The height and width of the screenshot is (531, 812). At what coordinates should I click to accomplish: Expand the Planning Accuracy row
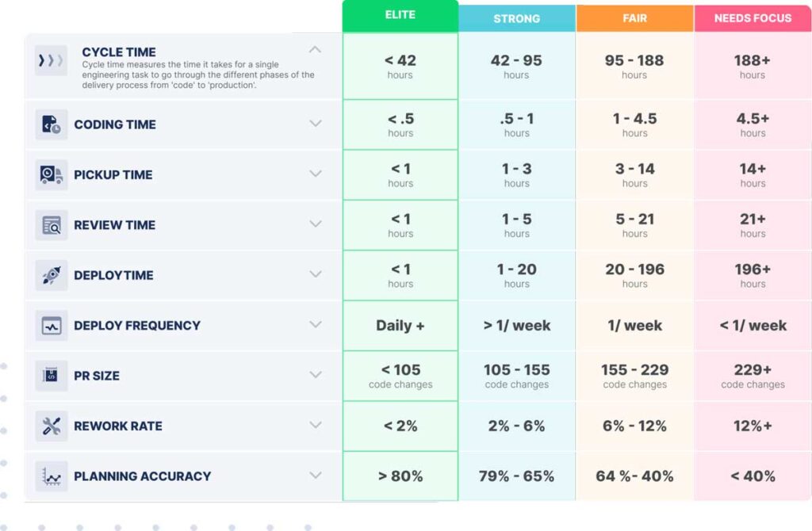pos(316,476)
